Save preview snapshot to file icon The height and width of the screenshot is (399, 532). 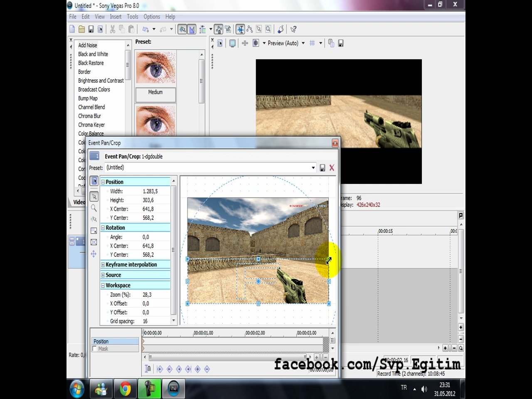coord(341,43)
